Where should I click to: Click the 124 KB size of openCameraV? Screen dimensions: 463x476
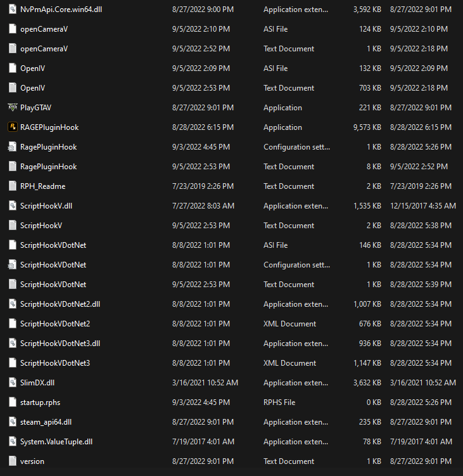370,29
